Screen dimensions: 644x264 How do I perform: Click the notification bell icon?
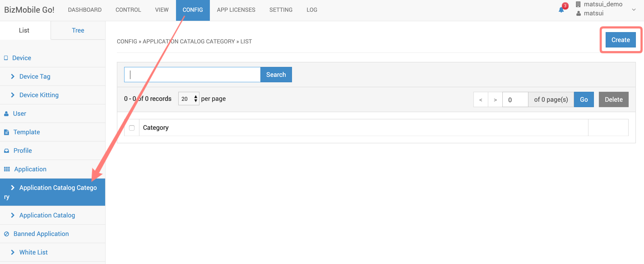(561, 10)
